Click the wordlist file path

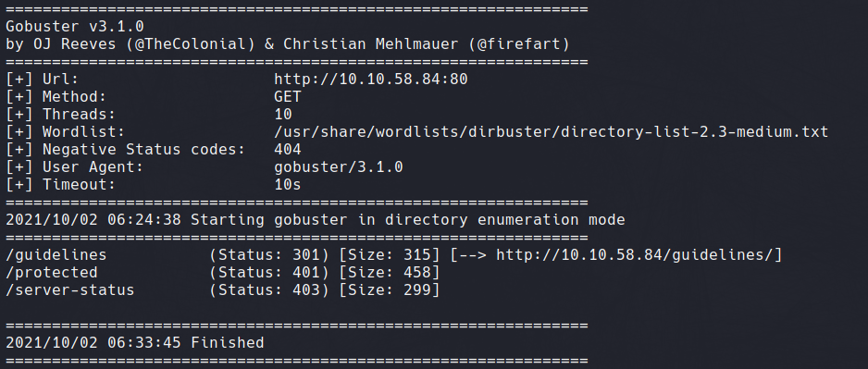click(551, 132)
